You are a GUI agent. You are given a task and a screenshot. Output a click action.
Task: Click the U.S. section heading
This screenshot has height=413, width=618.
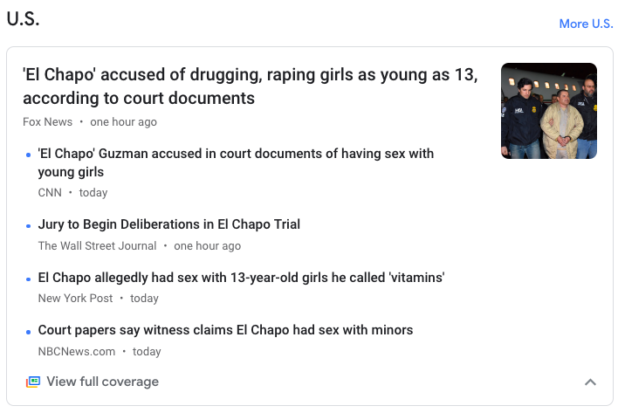23,19
